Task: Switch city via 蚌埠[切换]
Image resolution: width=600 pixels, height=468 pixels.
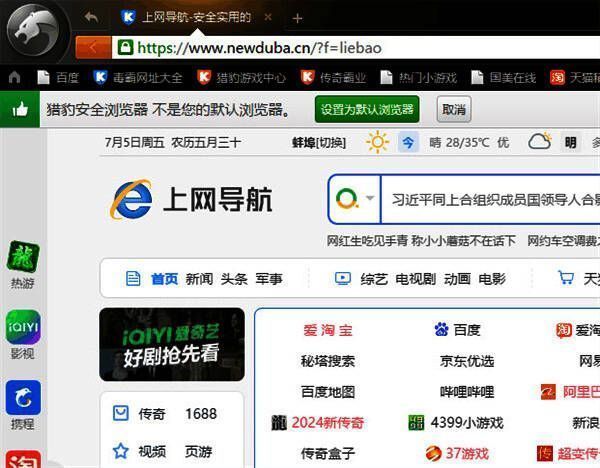Action: point(318,142)
